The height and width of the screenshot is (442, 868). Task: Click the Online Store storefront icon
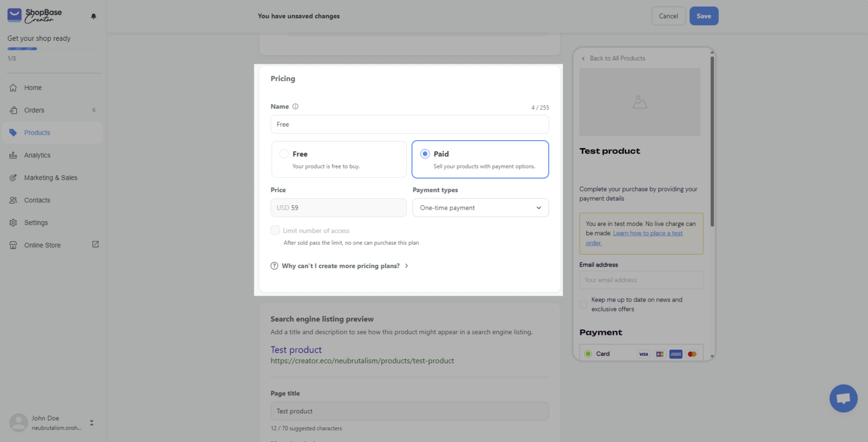pyautogui.click(x=13, y=245)
